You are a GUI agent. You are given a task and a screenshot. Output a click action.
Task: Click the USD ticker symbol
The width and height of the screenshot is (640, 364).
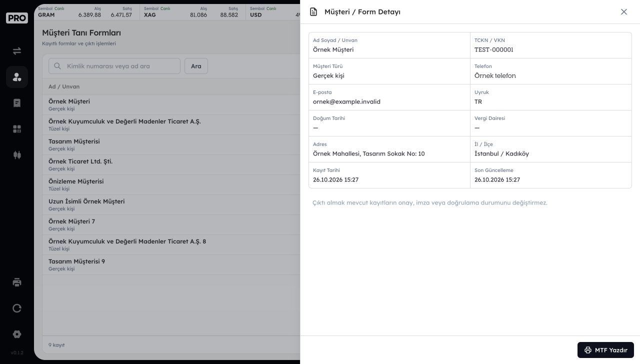click(256, 15)
